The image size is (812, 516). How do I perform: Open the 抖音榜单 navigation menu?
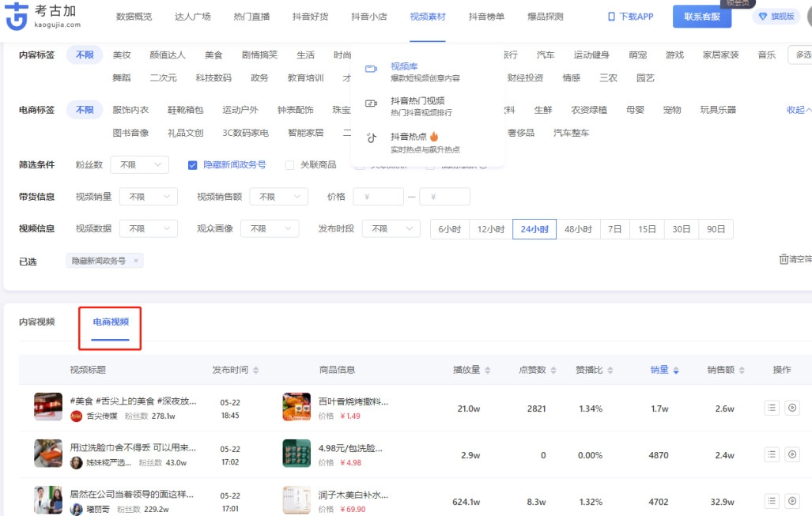pos(486,17)
